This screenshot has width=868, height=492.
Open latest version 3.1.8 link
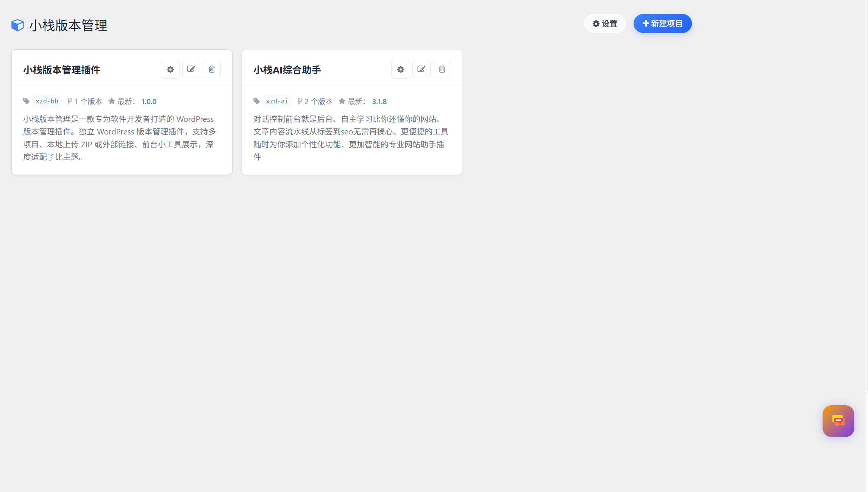pyautogui.click(x=379, y=102)
